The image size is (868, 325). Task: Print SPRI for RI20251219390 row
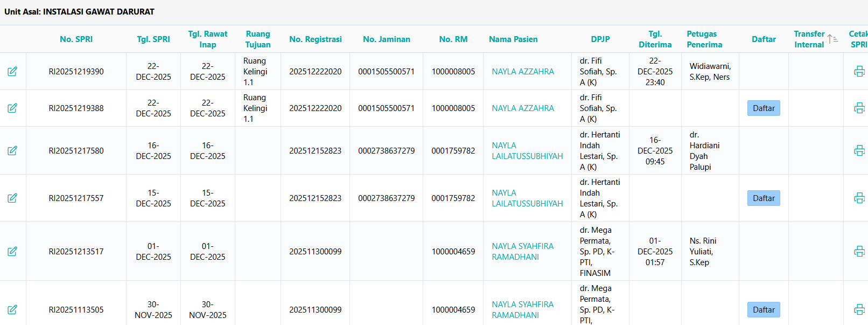tap(859, 71)
